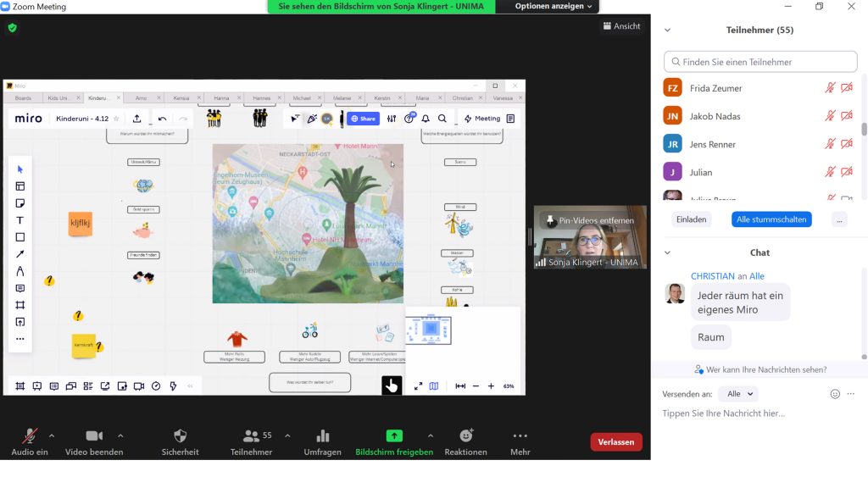
Task: Open the Miro templates tool
Action: [x=20, y=186]
